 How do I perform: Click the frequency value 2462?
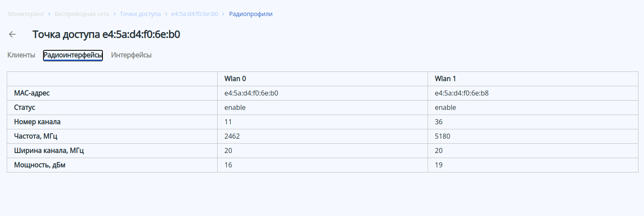[x=232, y=136]
